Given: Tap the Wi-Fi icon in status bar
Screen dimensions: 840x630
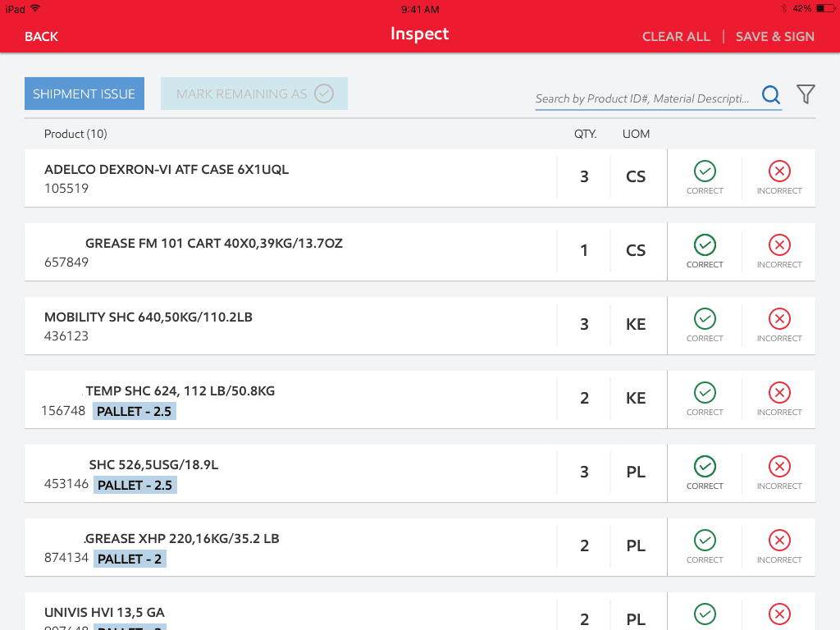Looking at the screenshot, I should tap(34, 8).
